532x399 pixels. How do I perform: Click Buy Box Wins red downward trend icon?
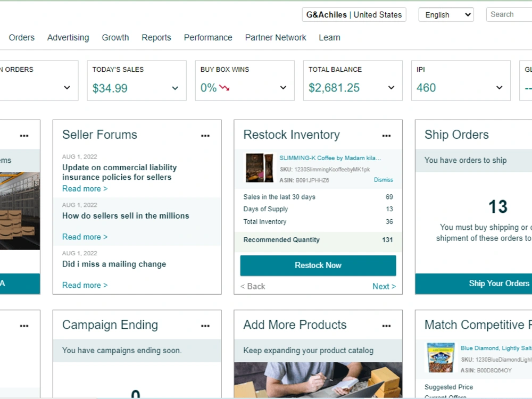coord(225,88)
